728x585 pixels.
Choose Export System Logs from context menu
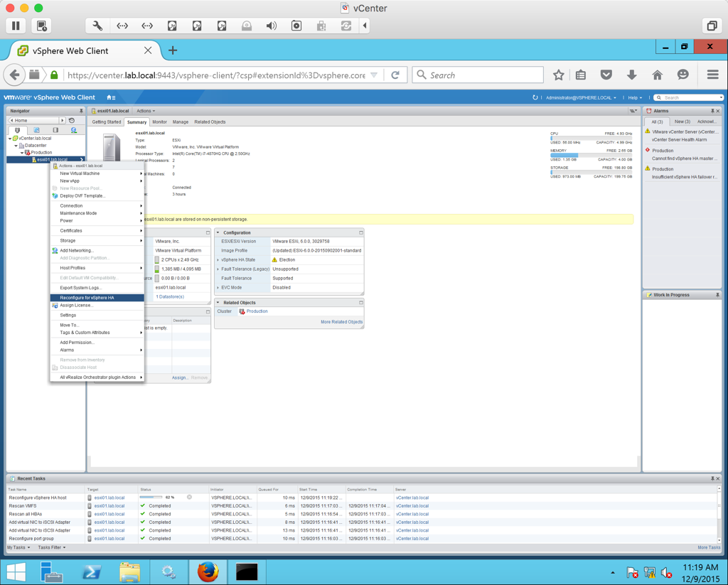pos(80,288)
